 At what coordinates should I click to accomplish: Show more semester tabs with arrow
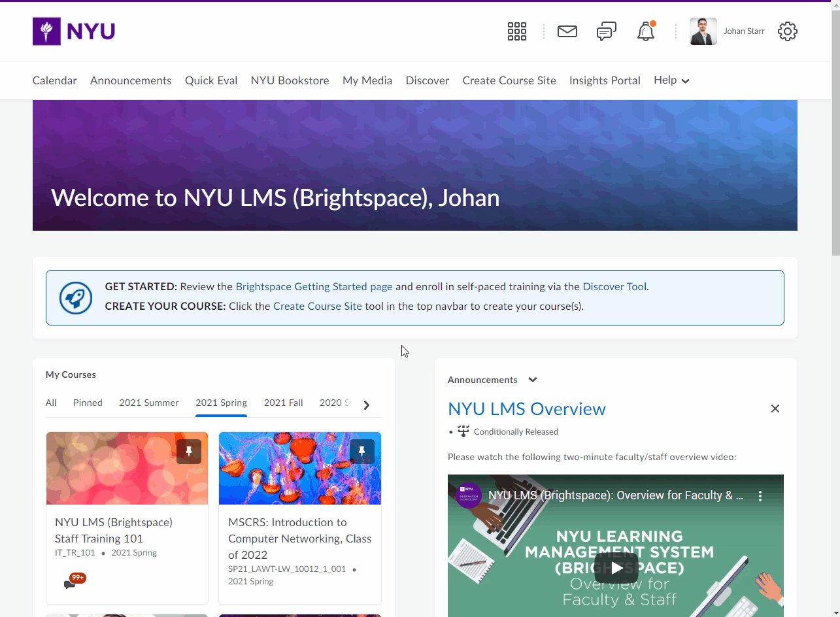[367, 405]
